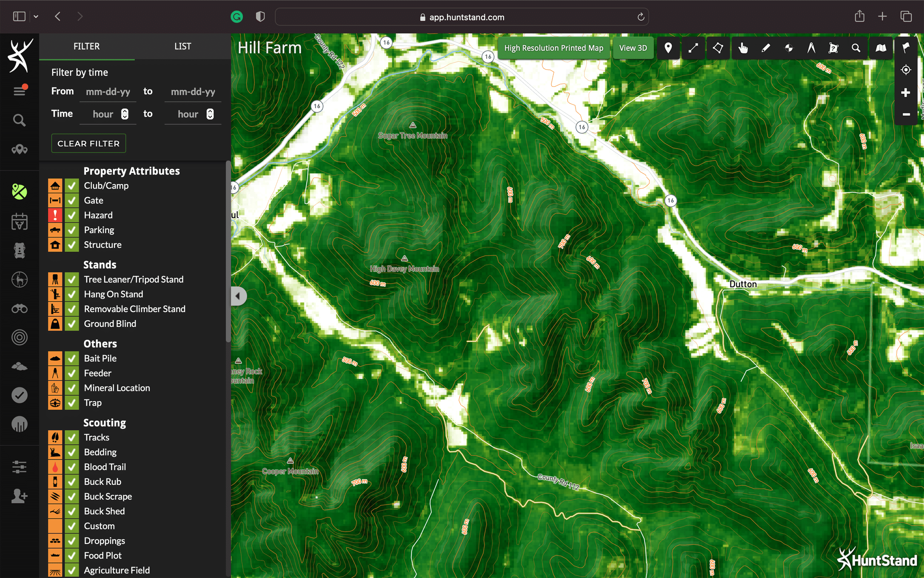Open the calendar icon in sidebar
924x578 pixels.
19,221
